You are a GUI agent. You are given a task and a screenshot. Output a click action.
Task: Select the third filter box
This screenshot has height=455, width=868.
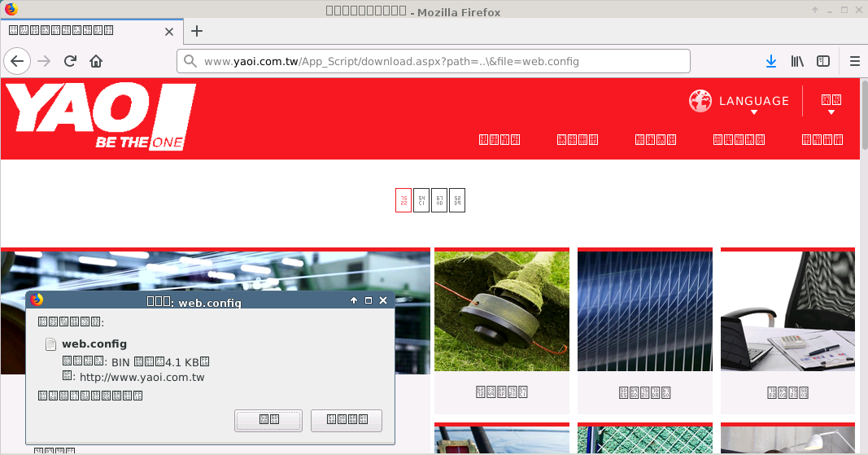[x=439, y=200]
